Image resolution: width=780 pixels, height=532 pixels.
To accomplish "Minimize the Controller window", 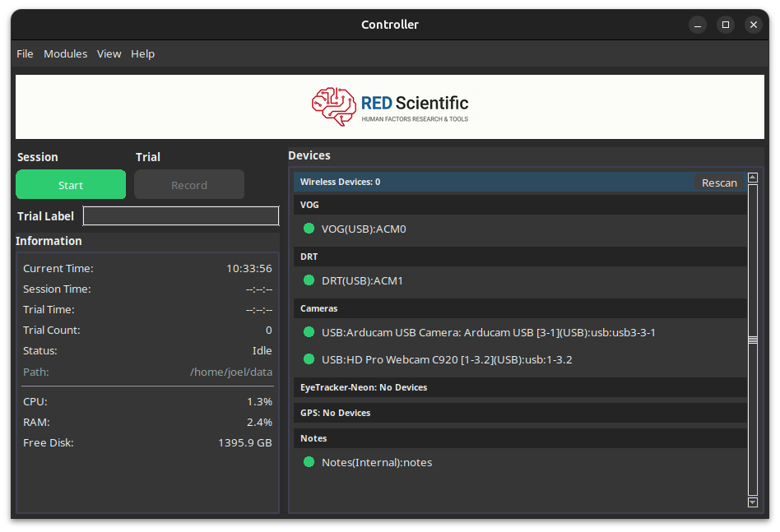I will coord(697,25).
